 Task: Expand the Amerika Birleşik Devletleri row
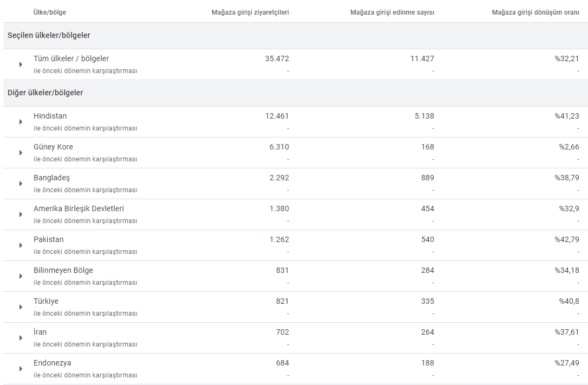pyautogui.click(x=21, y=214)
